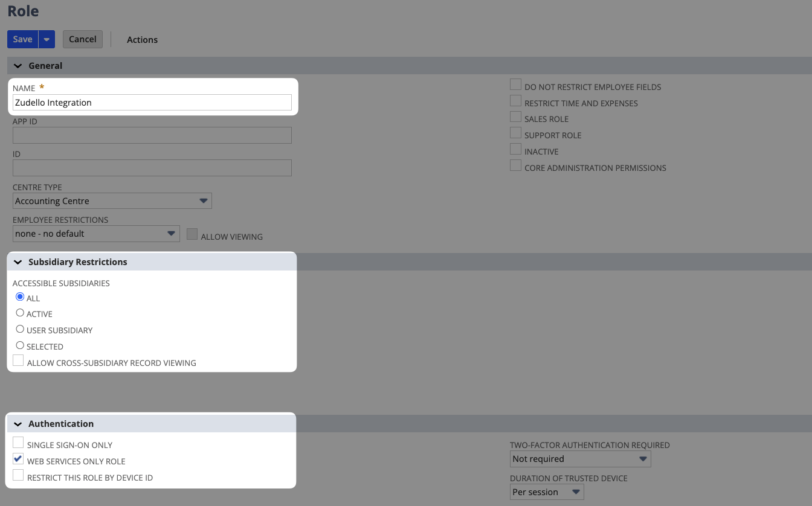812x506 pixels.
Task: Click the Role page heading
Action: pos(23,11)
